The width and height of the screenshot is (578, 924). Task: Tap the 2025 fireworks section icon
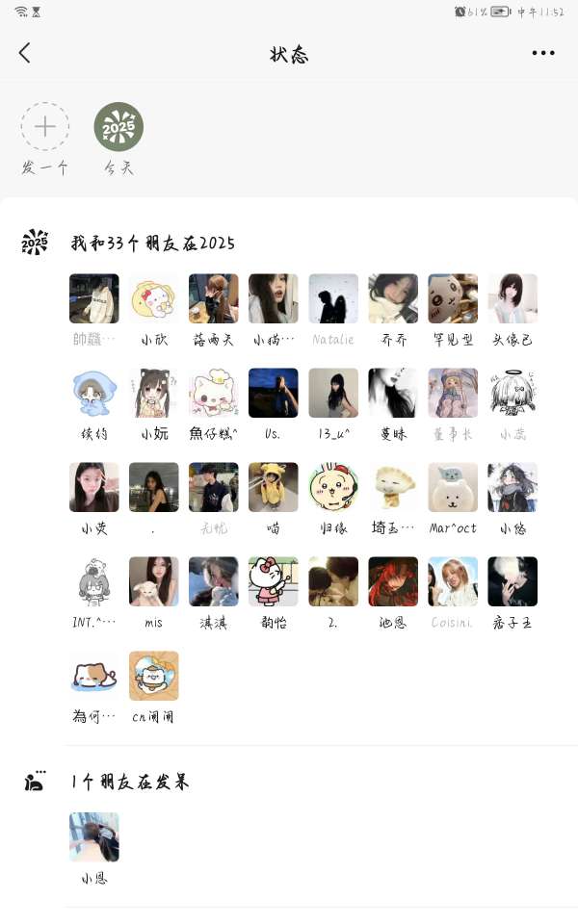[x=35, y=243]
